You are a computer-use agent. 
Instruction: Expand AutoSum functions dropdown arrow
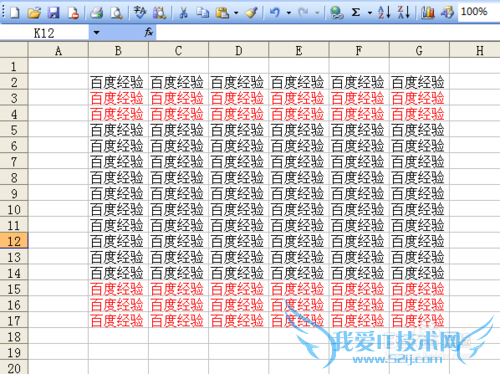[370, 13]
